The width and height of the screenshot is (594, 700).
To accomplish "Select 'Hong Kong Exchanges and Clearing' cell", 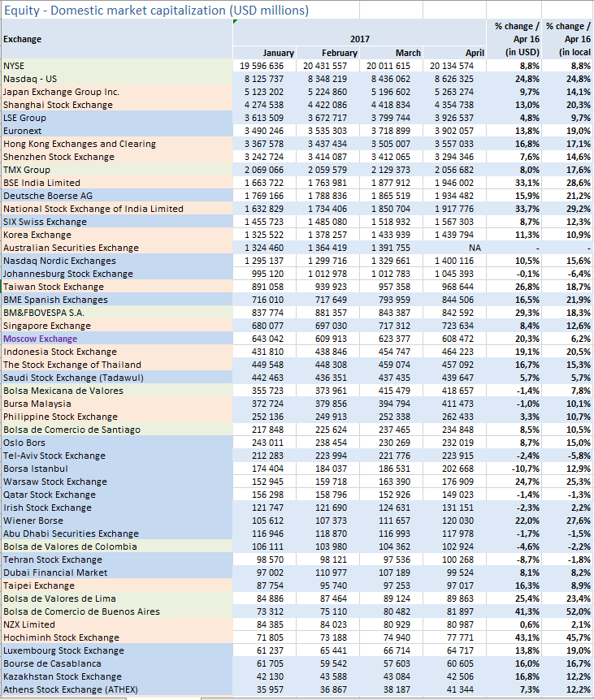I will 117,143.
